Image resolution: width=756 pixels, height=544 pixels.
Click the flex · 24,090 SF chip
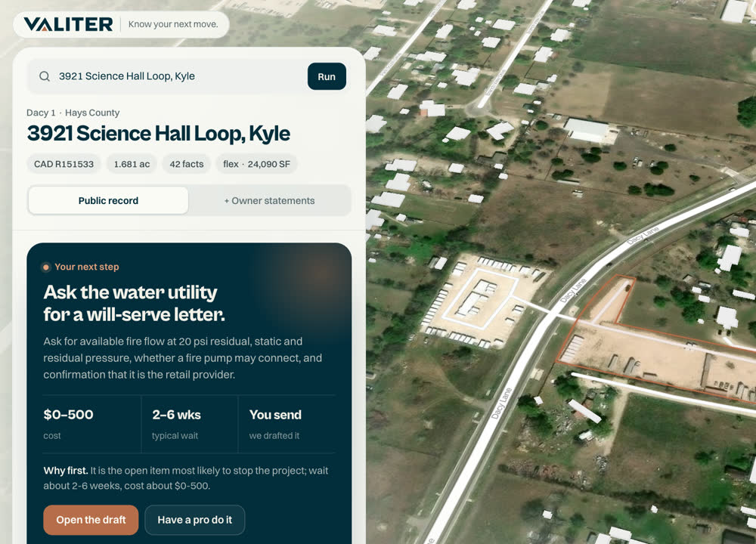point(256,164)
